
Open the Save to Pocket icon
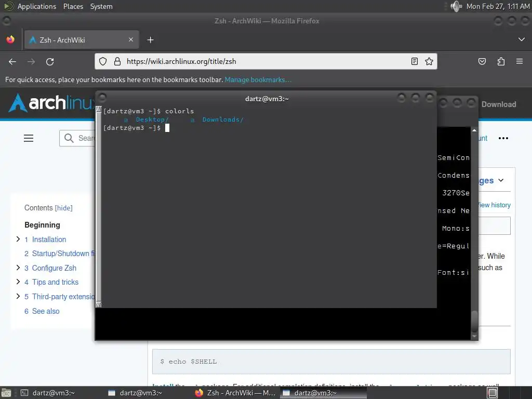(482, 61)
